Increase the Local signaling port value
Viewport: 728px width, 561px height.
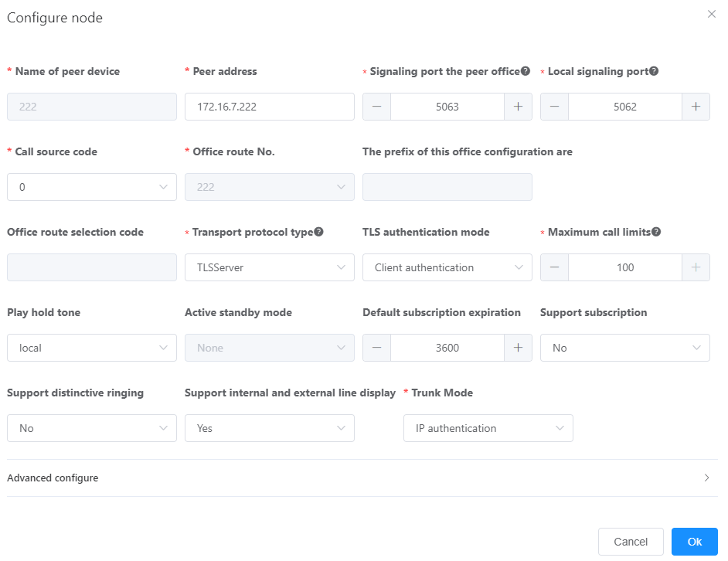point(696,107)
